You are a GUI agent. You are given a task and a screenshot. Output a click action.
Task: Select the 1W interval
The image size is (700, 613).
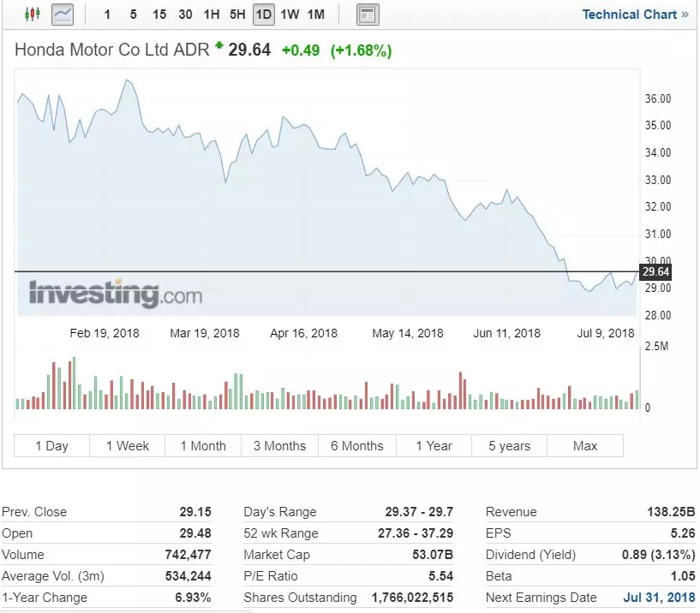pyautogui.click(x=290, y=15)
